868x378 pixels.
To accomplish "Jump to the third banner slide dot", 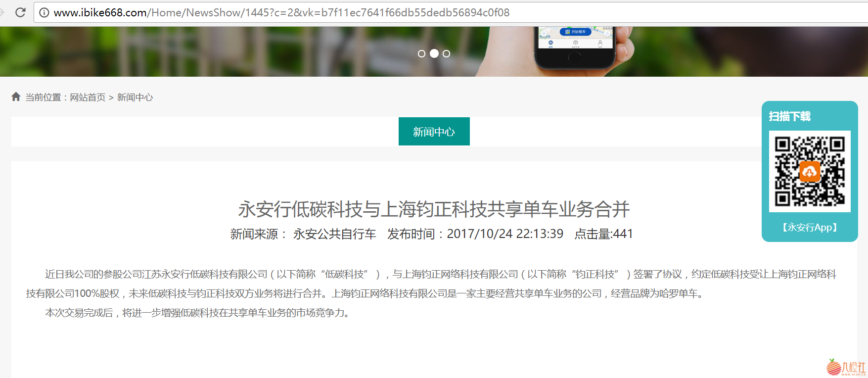I will [x=446, y=53].
